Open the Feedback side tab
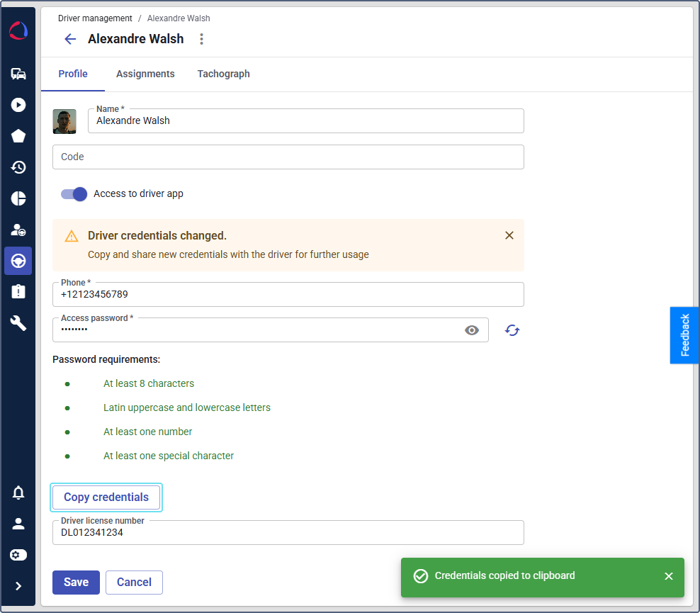This screenshot has width=700, height=613. click(684, 335)
